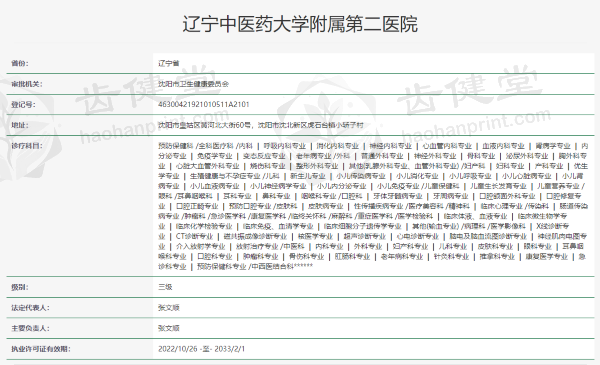Viewport: 600px width, 365px height.
Task: Select 骨伤科专业 entry
Action: pyautogui.click(x=306, y=256)
